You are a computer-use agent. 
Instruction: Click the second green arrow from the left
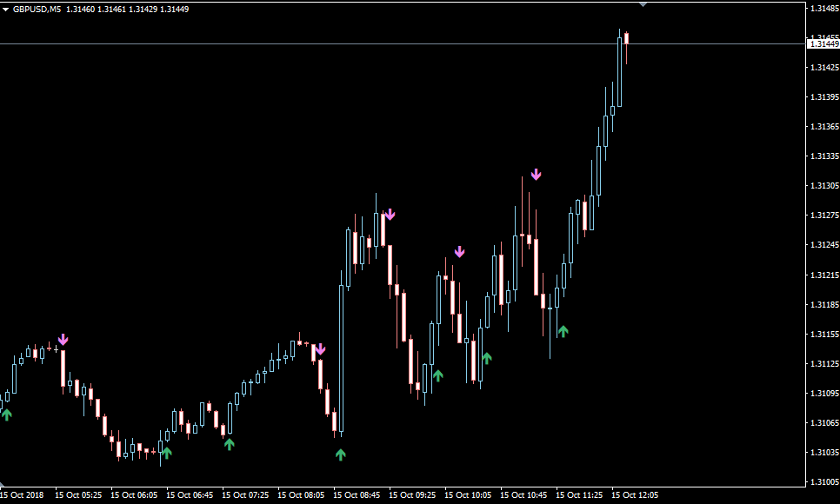pyautogui.click(x=167, y=452)
